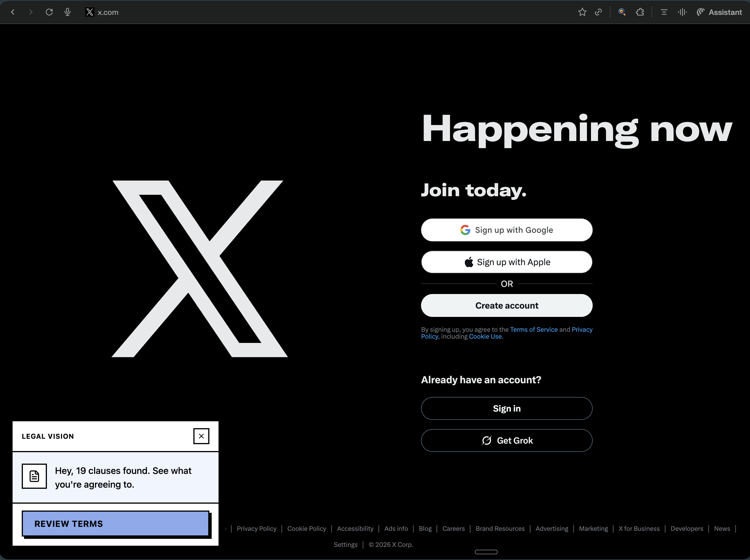The height and width of the screenshot is (560, 750).
Task: Click the microphone icon in toolbar
Action: point(68,12)
